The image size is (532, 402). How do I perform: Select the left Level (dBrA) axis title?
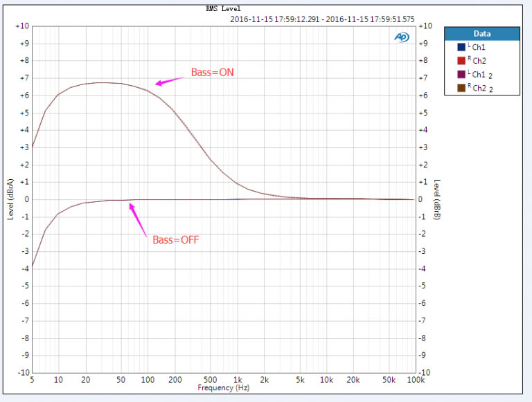coord(10,199)
